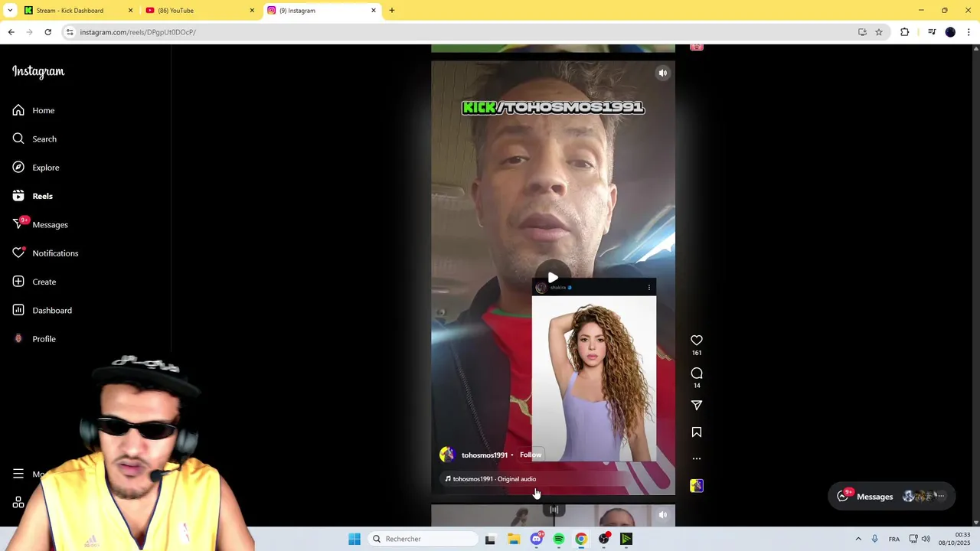Toggle sound on the next reel below

(x=663, y=515)
